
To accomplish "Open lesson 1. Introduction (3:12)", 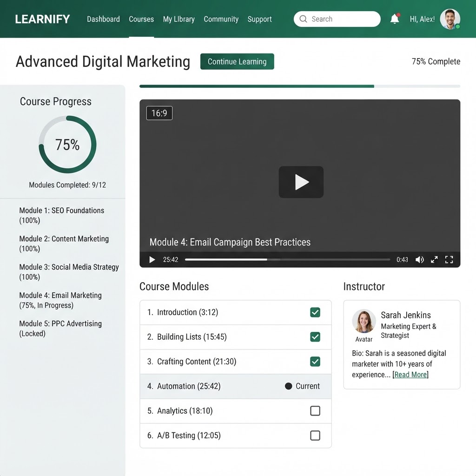I will (236, 312).
